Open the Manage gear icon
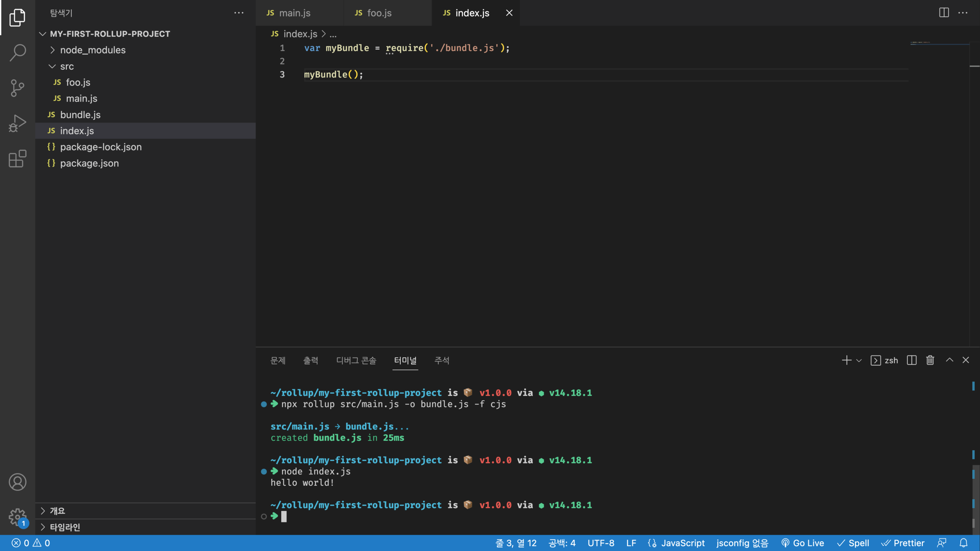 17,517
